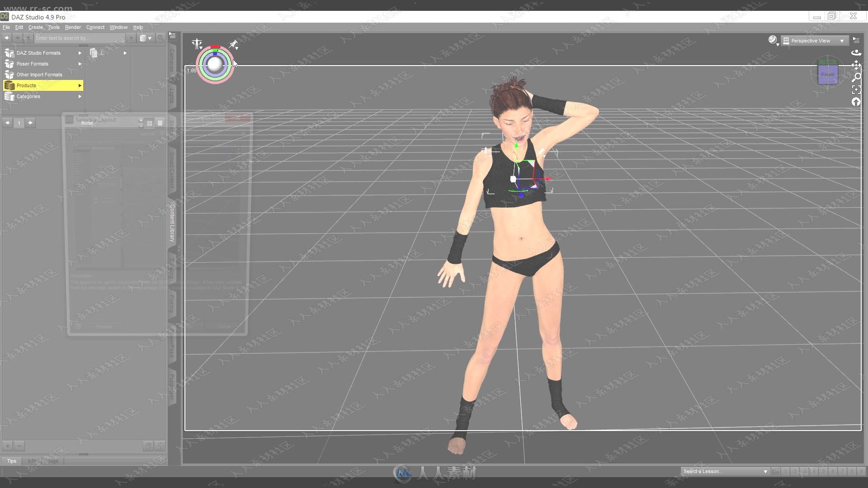This screenshot has height=488, width=868.
Task: Select the Categories entry
Action: point(28,96)
